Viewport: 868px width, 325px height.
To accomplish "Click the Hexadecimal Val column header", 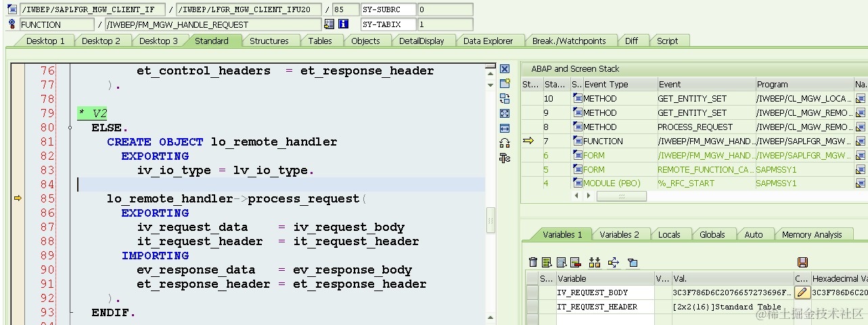I will click(839, 278).
